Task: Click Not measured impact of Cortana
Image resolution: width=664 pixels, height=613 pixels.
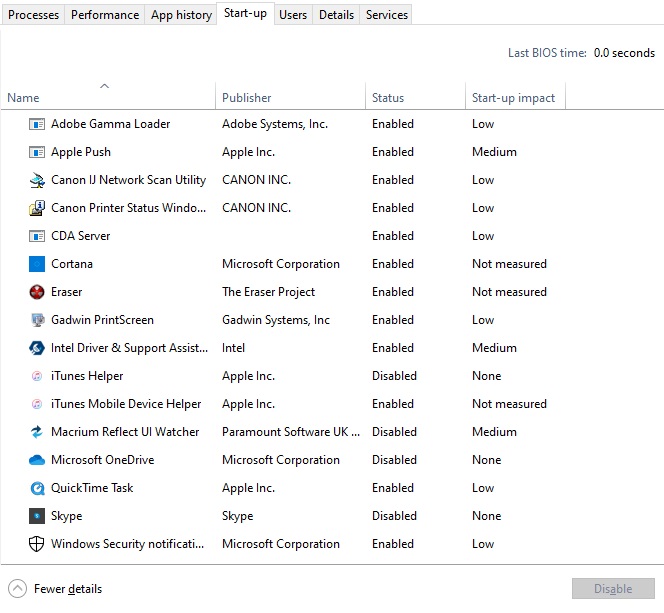Action: click(509, 264)
